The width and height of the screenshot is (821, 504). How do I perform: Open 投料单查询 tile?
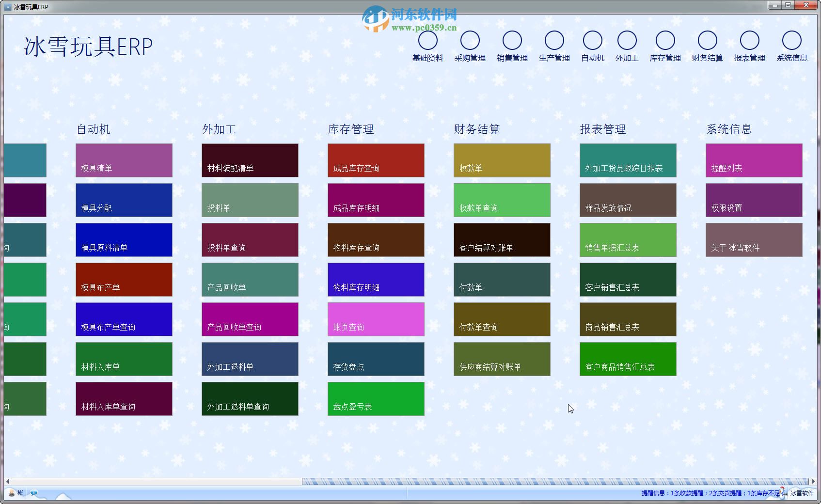tap(250, 240)
